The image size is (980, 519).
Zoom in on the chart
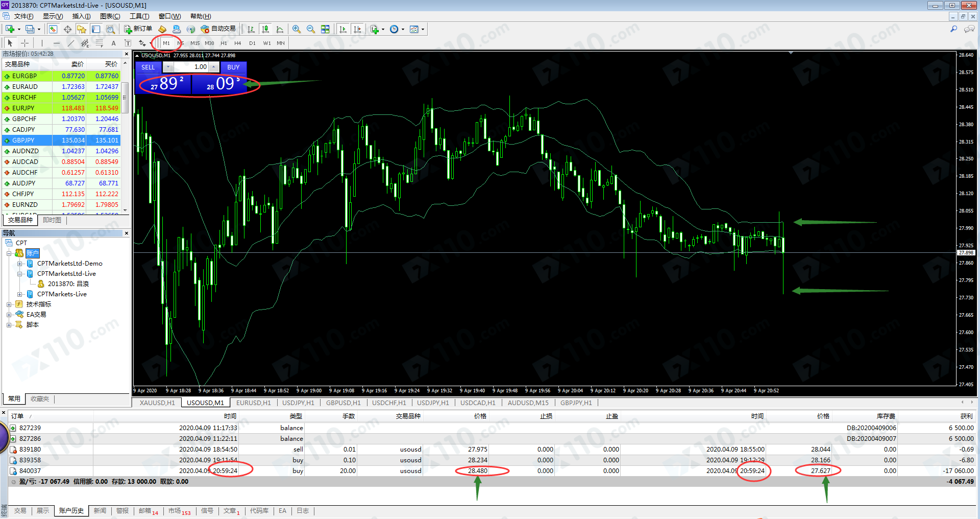click(x=297, y=29)
